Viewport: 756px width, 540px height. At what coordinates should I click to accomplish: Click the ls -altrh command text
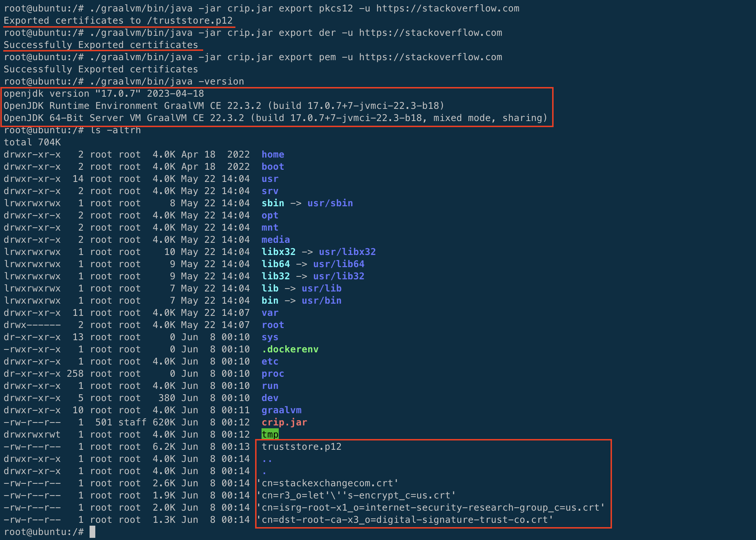pyautogui.click(x=116, y=130)
